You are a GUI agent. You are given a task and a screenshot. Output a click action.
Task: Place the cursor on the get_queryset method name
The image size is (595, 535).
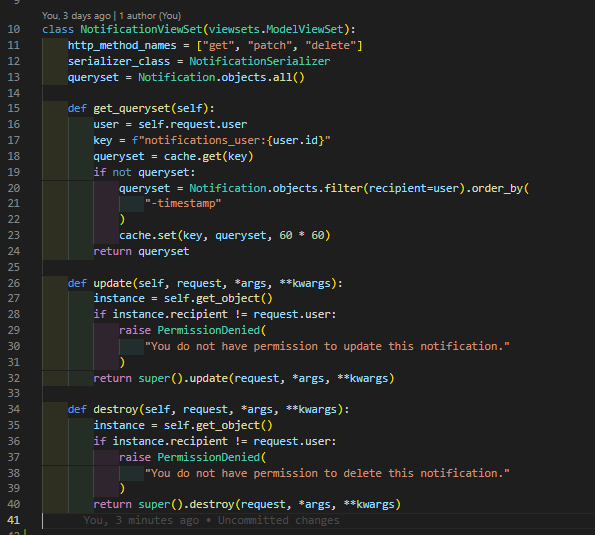point(132,109)
